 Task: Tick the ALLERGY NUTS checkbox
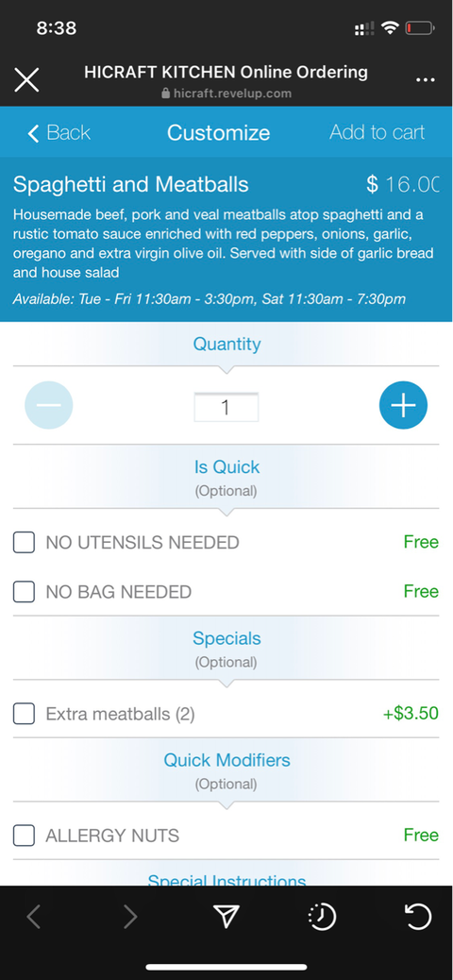tap(24, 835)
